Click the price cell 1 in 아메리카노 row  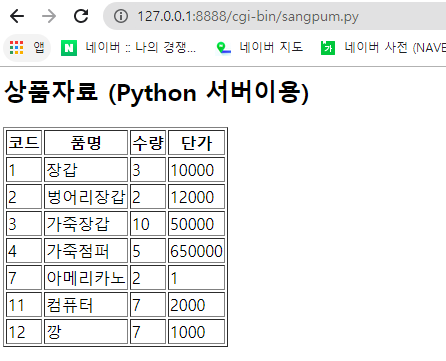196,278
